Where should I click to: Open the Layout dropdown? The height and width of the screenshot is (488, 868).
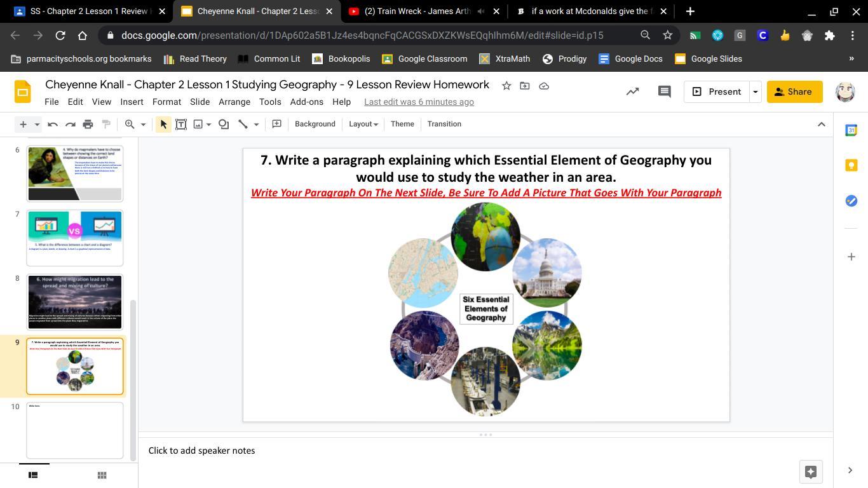pos(363,124)
